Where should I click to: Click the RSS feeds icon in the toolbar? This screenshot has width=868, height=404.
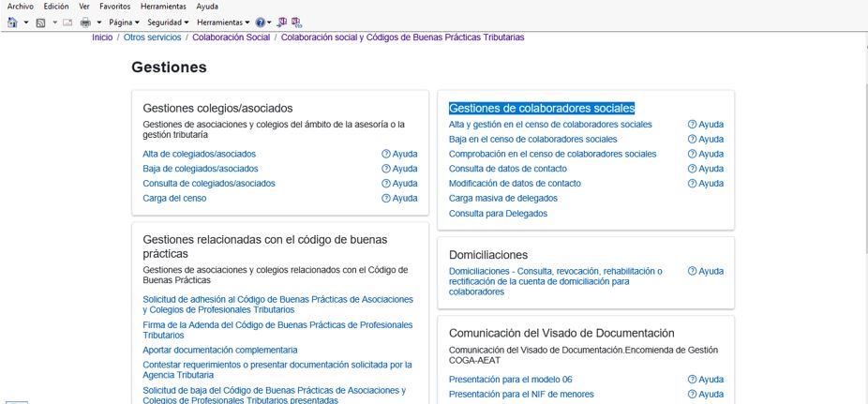40,22
